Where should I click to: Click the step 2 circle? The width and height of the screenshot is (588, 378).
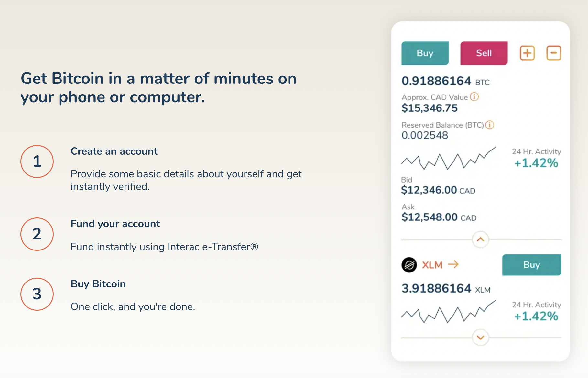[37, 234]
